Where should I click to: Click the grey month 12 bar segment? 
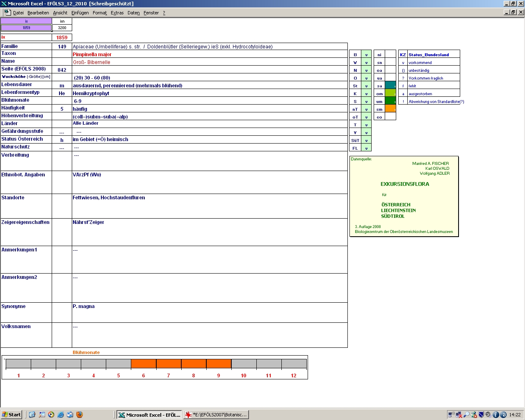tap(294, 364)
